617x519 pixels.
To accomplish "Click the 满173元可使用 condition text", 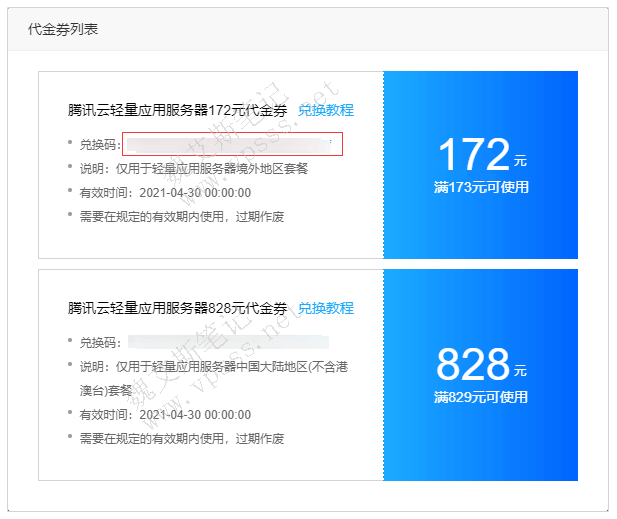I will point(481,187).
